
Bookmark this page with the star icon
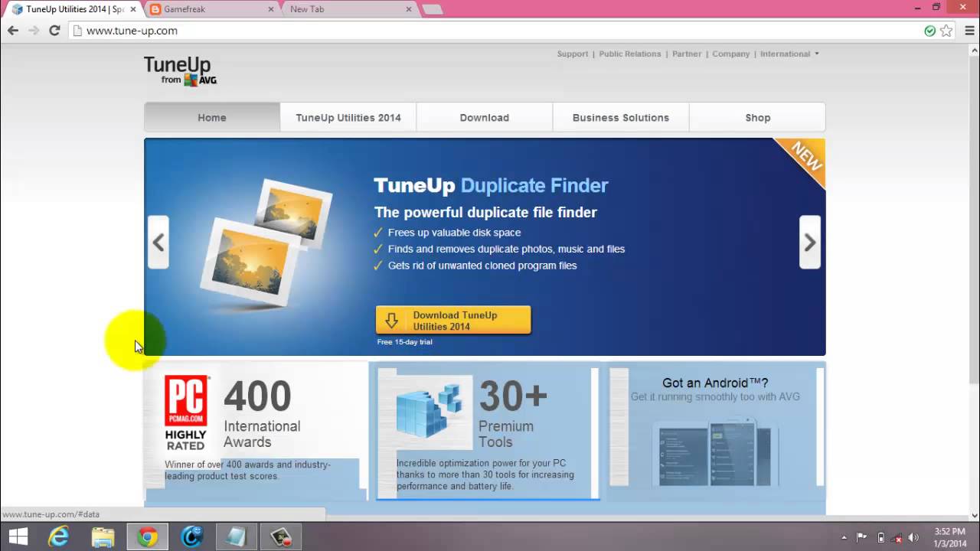coord(946,31)
